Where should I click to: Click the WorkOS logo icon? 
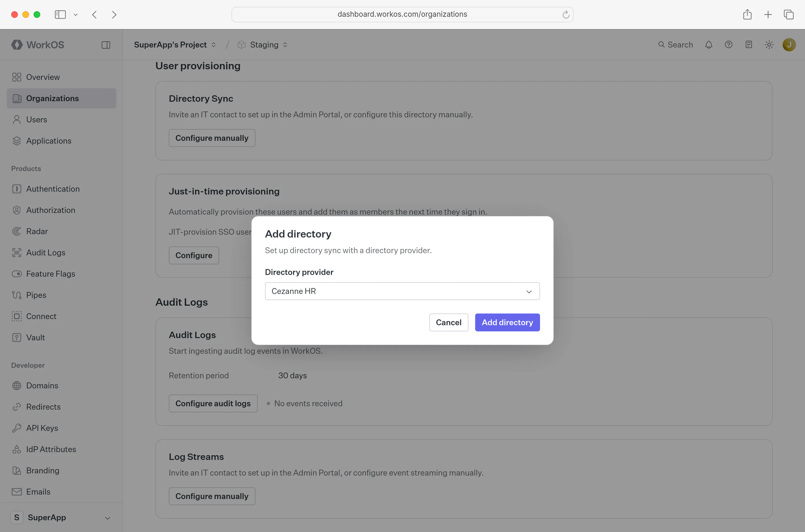[16, 45]
